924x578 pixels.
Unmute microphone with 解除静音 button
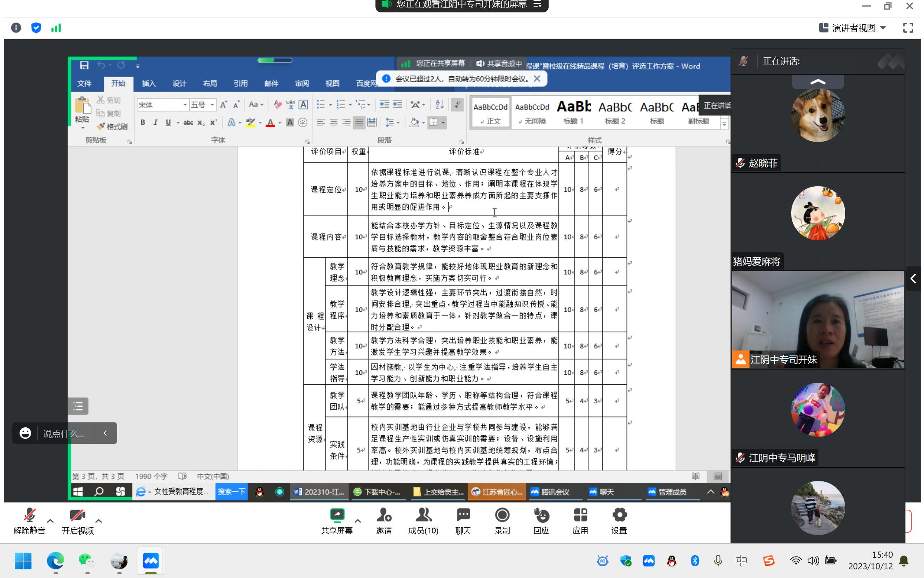pos(29,521)
